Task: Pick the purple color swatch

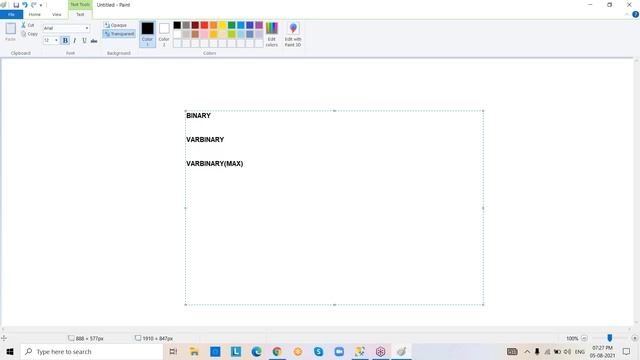Action: 259,25
